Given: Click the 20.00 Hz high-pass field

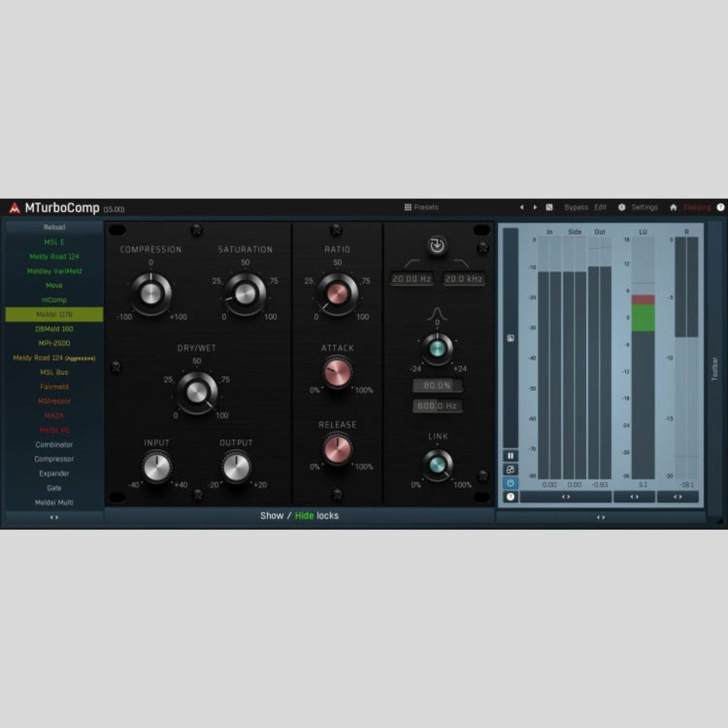Looking at the screenshot, I should pos(412,279).
